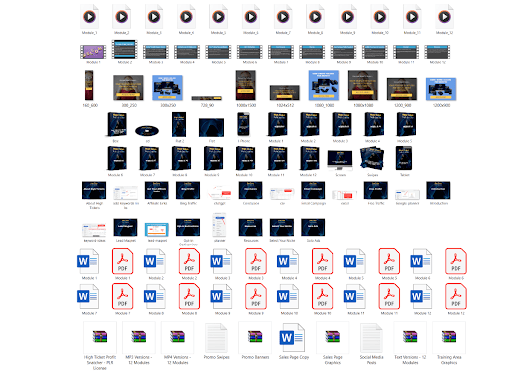Select the Screen monitor mockup graphic
Screen dimensions: 512x384
[340, 160]
